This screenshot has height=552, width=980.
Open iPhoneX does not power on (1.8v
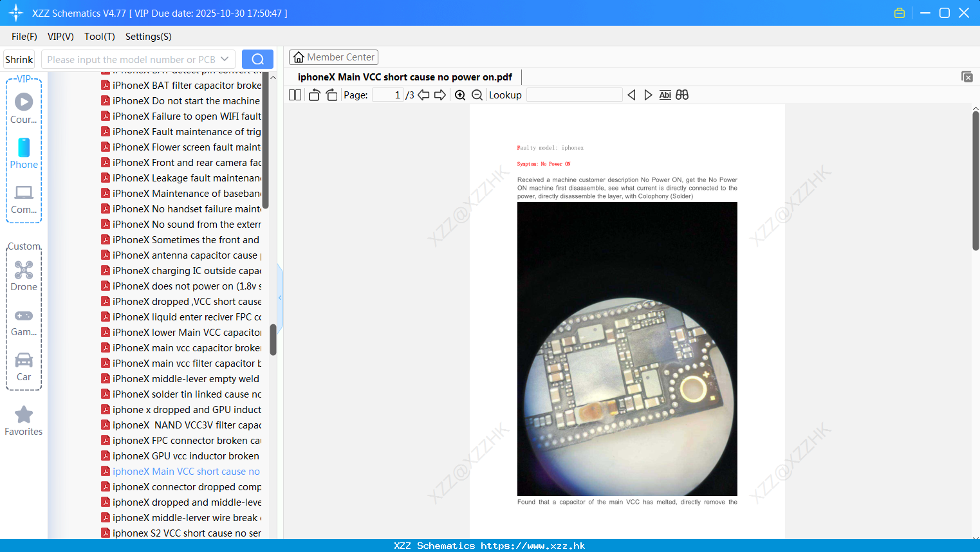coord(187,286)
